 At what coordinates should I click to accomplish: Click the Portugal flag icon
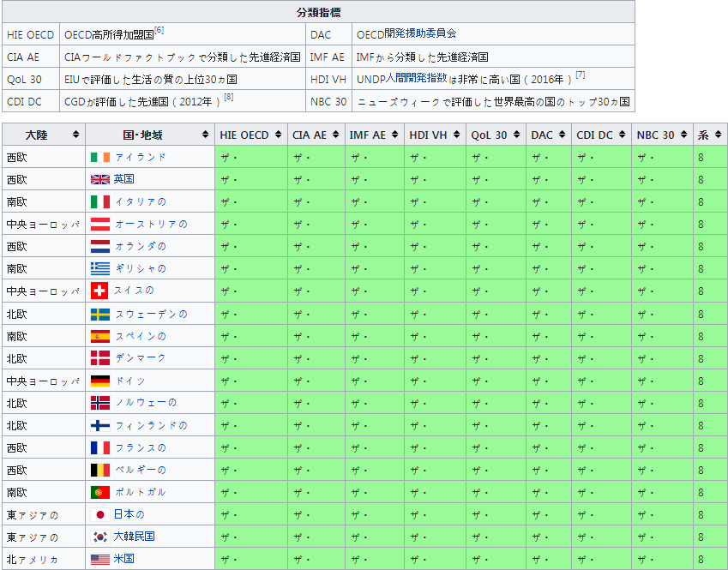coord(99,492)
